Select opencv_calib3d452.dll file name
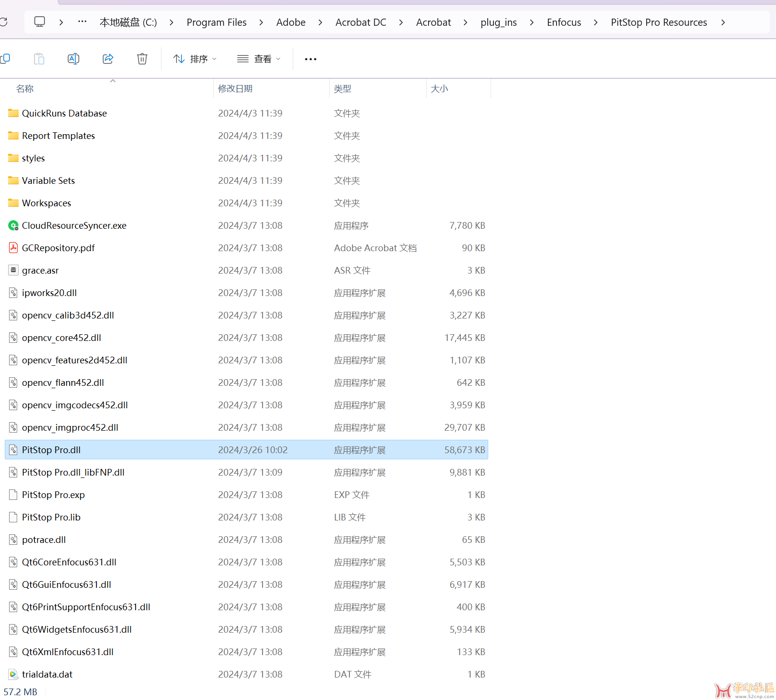Image resolution: width=776 pixels, height=700 pixels. (x=68, y=315)
